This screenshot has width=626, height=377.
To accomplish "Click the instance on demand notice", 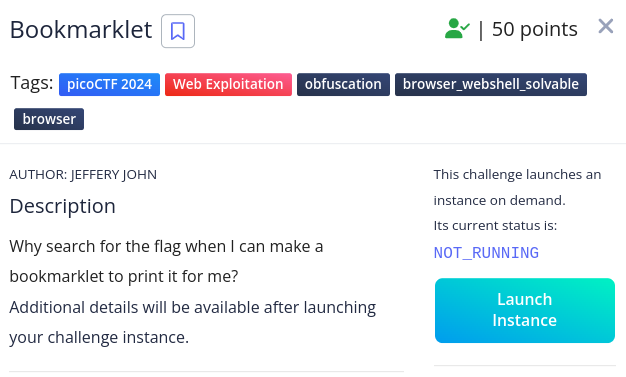I will coord(517,187).
